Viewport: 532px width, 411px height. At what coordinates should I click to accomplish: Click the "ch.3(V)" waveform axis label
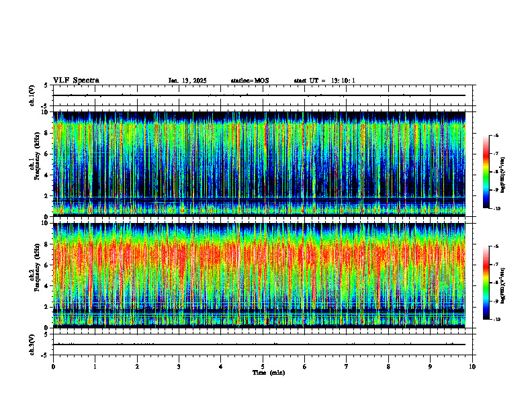pyautogui.click(x=32, y=345)
